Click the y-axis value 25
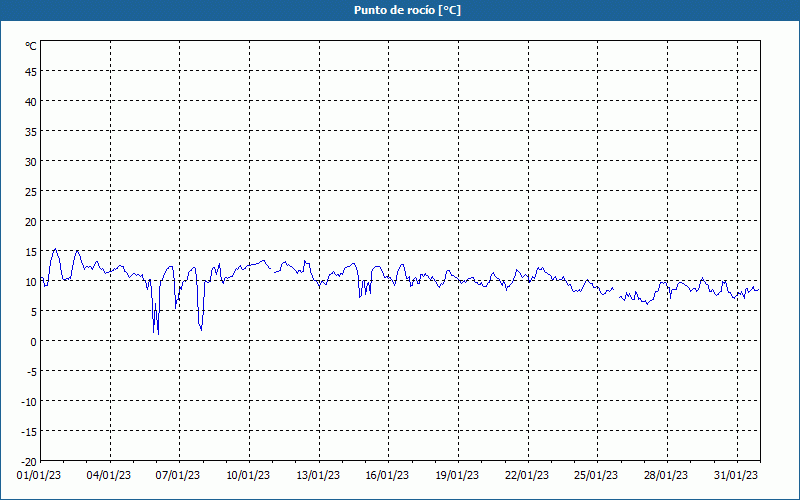 click(x=31, y=192)
